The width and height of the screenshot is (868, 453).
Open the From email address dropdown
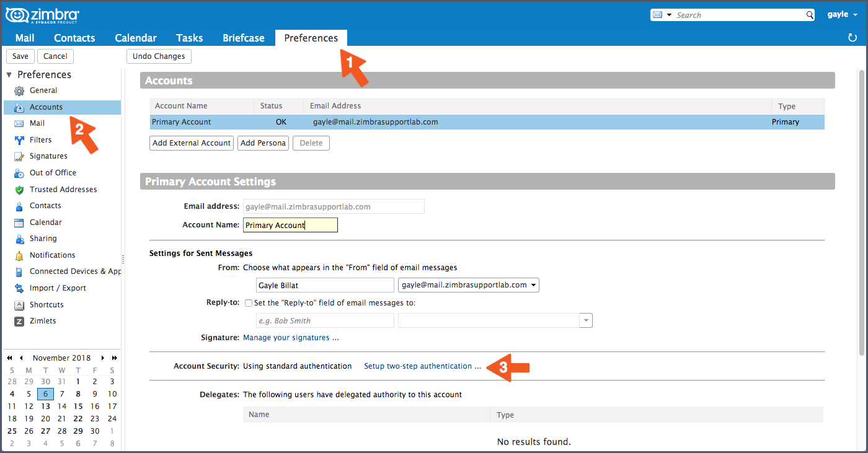[469, 285]
